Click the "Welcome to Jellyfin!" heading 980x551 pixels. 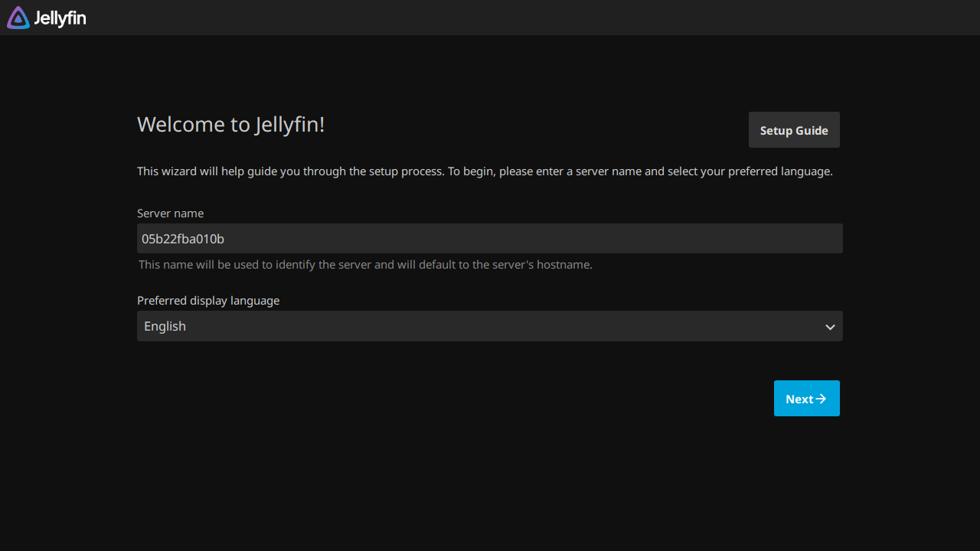pyautogui.click(x=230, y=125)
